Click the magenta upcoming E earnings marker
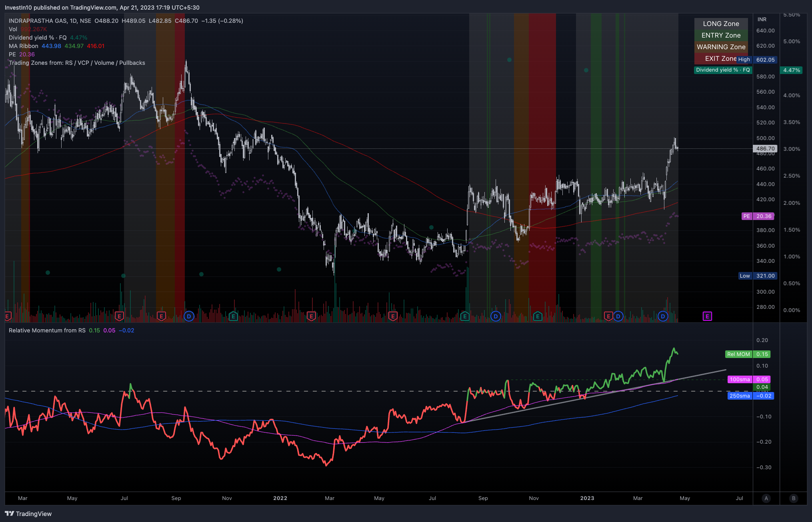The width and height of the screenshot is (812, 522). 707,316
